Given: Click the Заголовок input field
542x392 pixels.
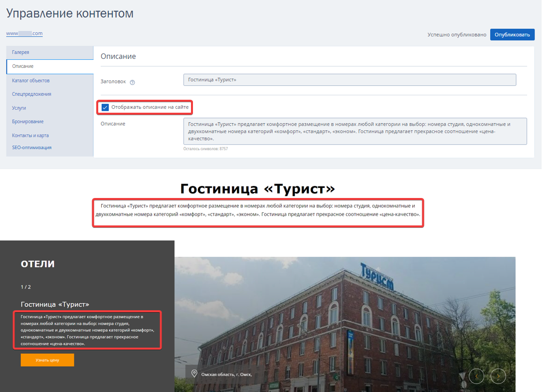Looking at the screenshot, I should 350,80.
